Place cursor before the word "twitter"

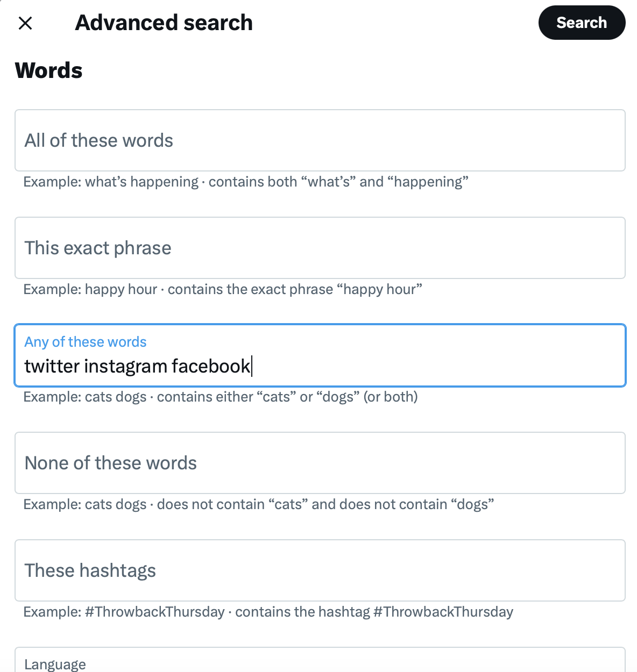25,366
